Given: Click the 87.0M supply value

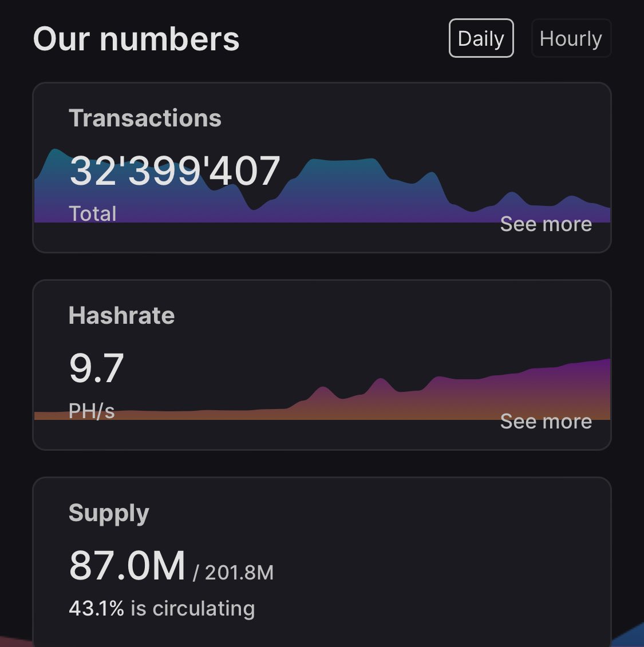Looking at the screenshot, I should pyautogui.click(x=127, y=565).
